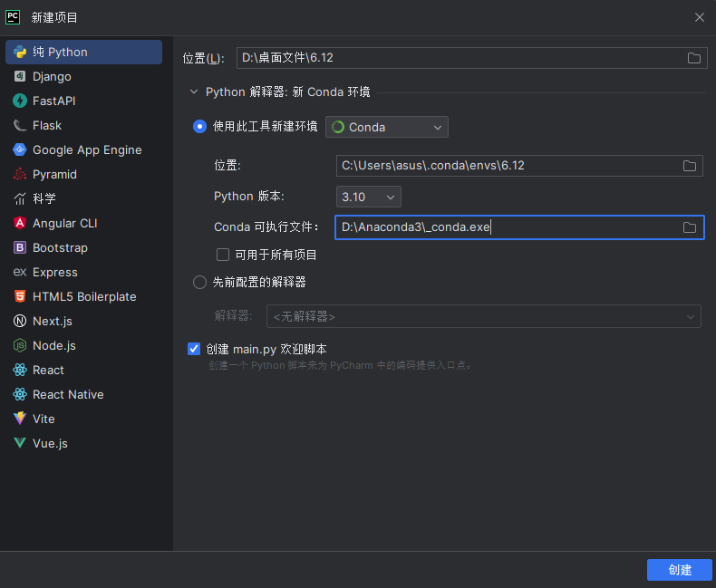
Task: Open the <无解释器> interpreter dropdown
Action: [x=484, y=316]
